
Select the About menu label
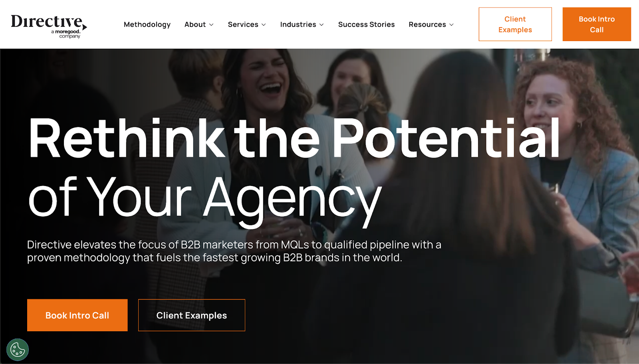pyautogui.click(x=195, y=24)
